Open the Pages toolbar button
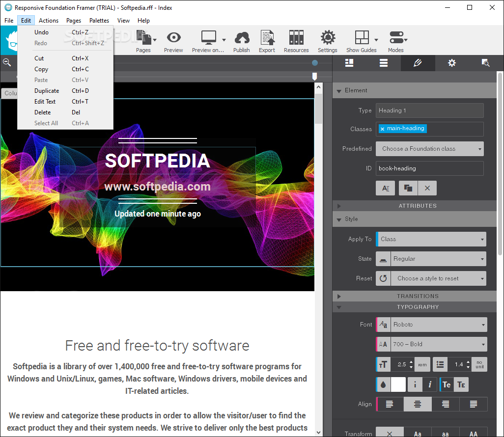The height and width of the screenshot is (437, 504). click(x=143, y=40)
